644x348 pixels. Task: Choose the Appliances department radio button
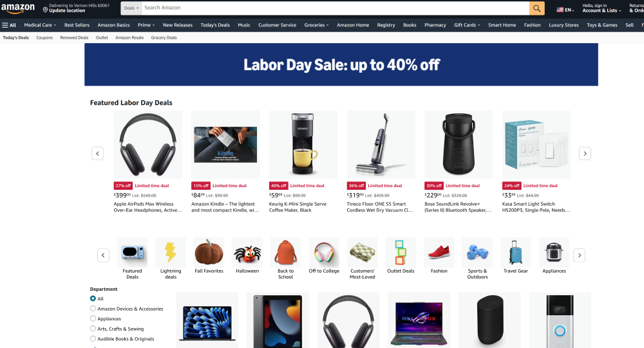pos(93,318)
